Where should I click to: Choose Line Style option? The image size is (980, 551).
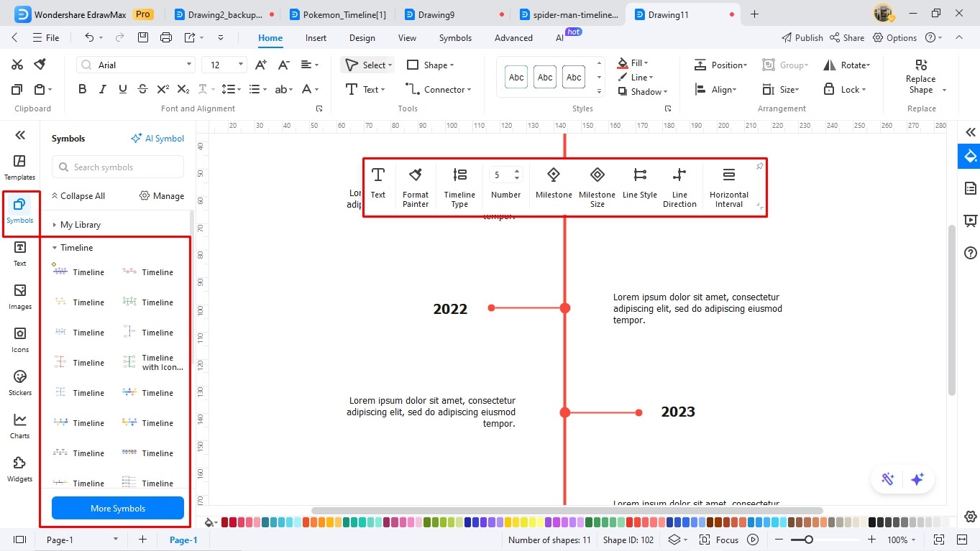pos(640,182)
